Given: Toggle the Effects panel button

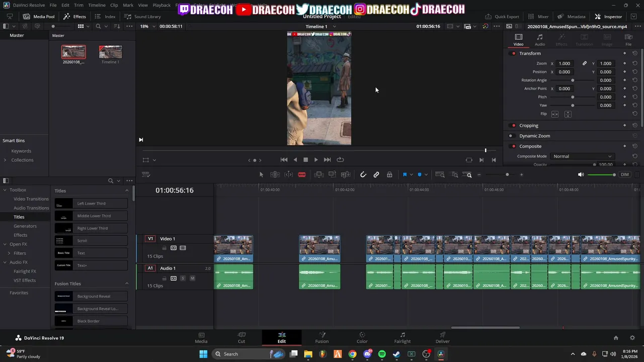Looking at the screenshot, I should click(x=74, y=17).
